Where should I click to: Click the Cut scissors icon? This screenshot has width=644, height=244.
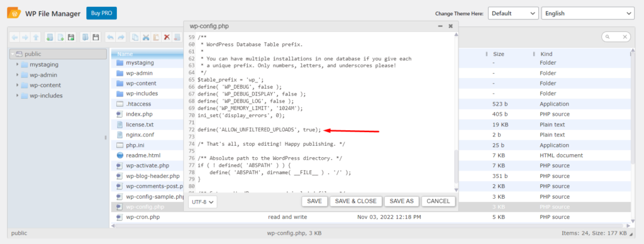point(145,37)
